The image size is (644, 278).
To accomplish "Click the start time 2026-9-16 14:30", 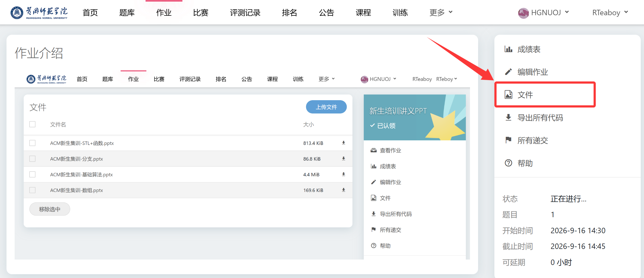I will click(x=578, y=230).
